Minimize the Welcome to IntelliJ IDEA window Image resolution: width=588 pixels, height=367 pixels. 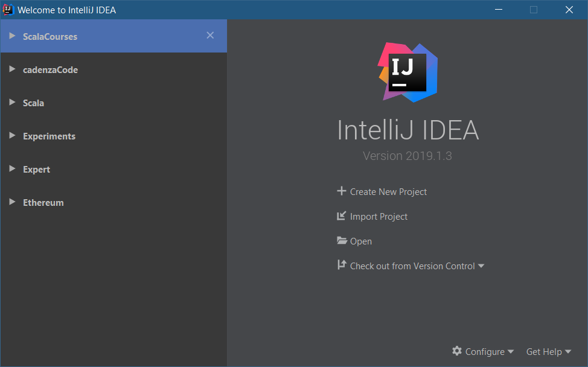coord(499,10)
